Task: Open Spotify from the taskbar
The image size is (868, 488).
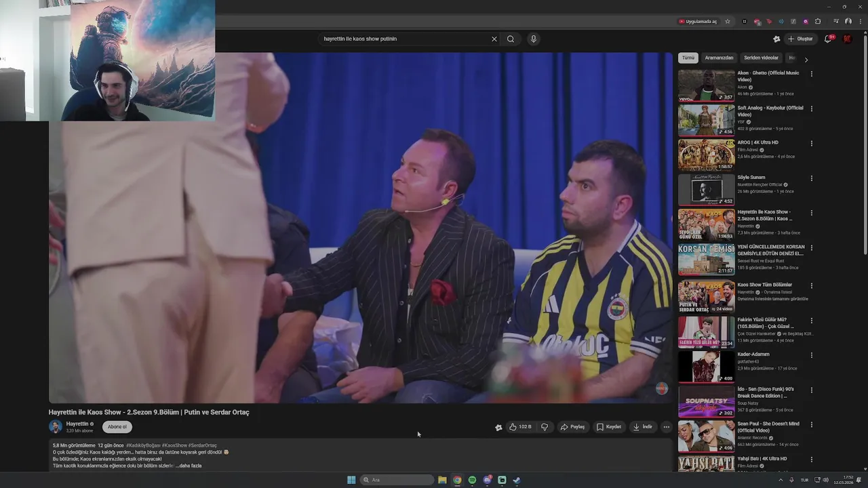Action: click(x=472, y=480)
